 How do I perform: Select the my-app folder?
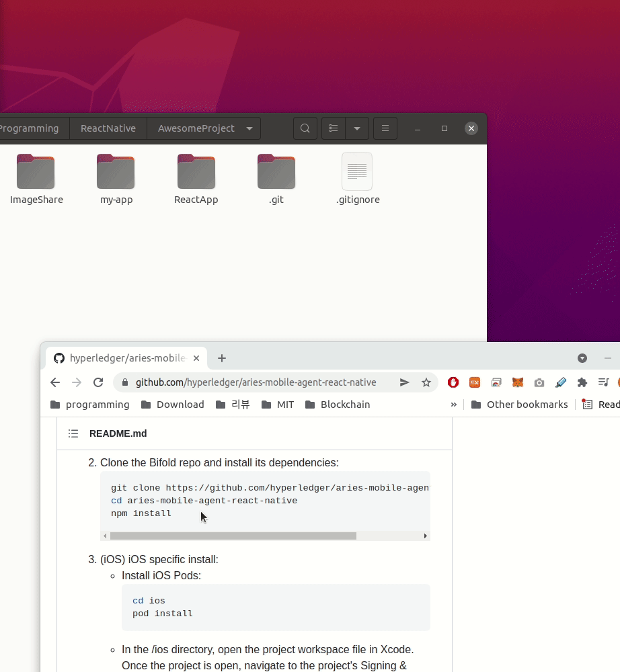point(116,179)
